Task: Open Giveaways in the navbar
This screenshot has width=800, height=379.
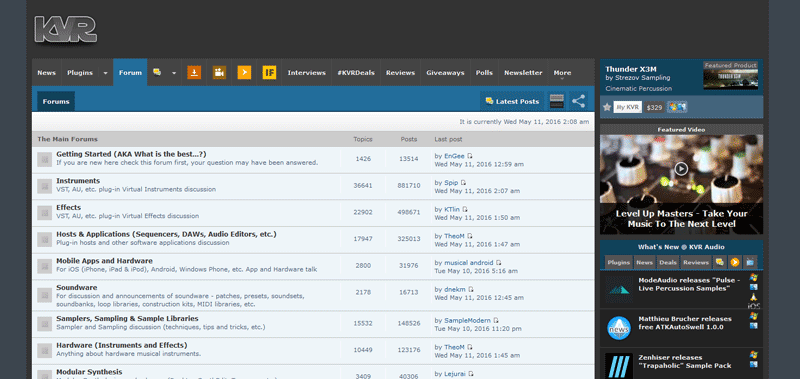Action: coord(445,72)
